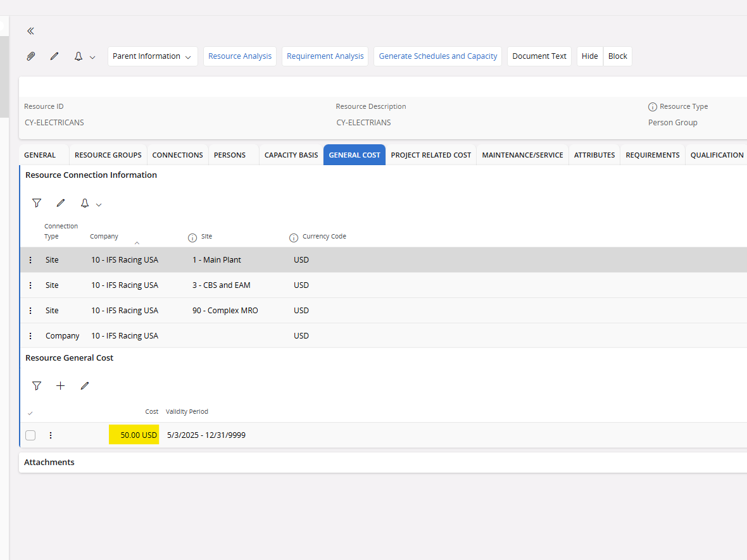Open the Parent Information dropdown
747x560 pixels.
tap(153, 56)
